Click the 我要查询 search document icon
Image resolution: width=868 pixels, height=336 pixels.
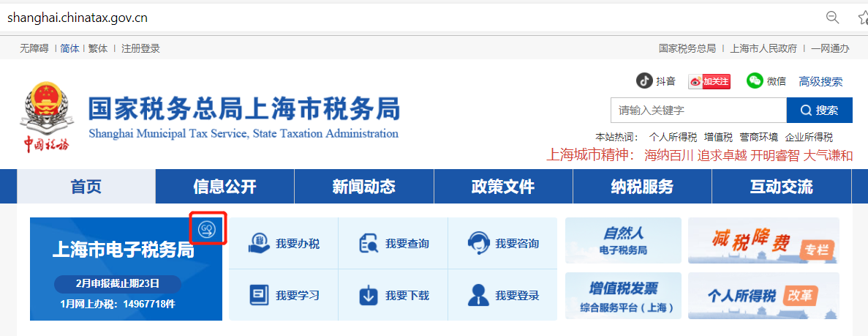point(369,243)
